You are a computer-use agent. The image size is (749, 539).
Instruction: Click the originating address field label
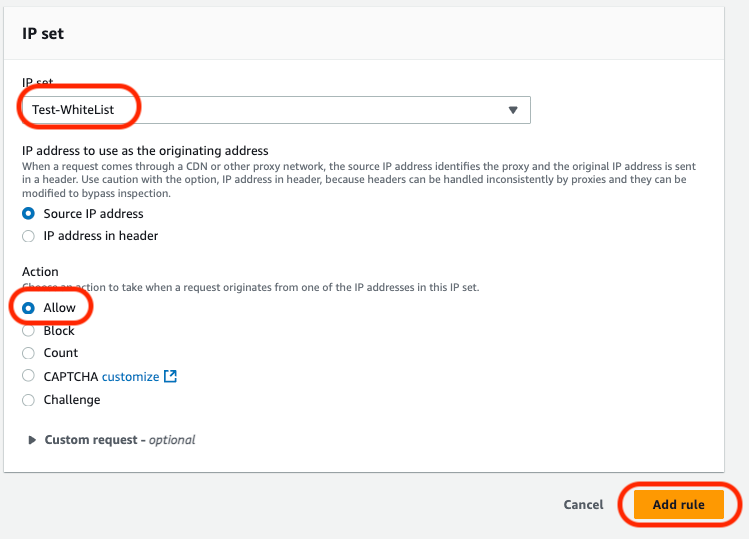tap(145, 150)
